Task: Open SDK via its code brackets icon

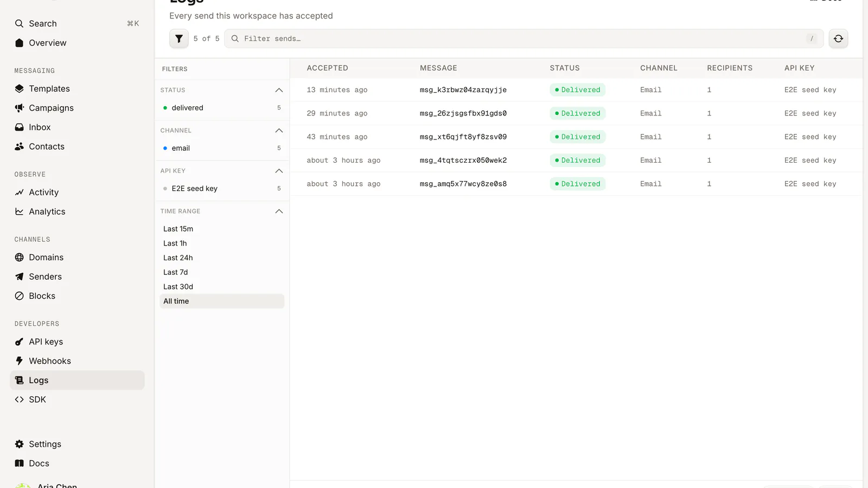Action: click(x=20, y=399)
